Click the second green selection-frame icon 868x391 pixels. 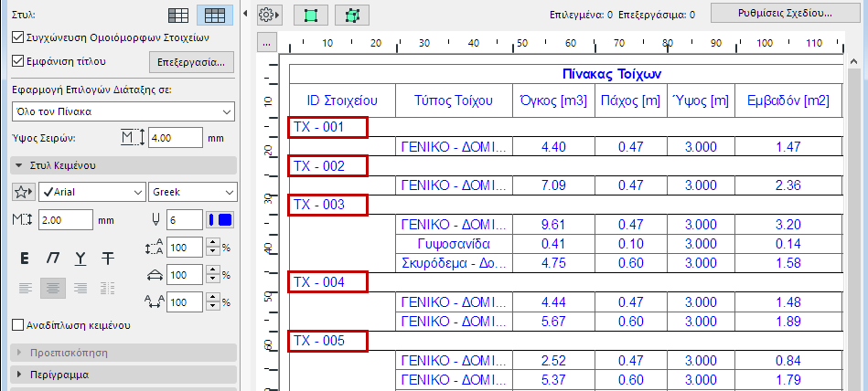tap(352, 16)
